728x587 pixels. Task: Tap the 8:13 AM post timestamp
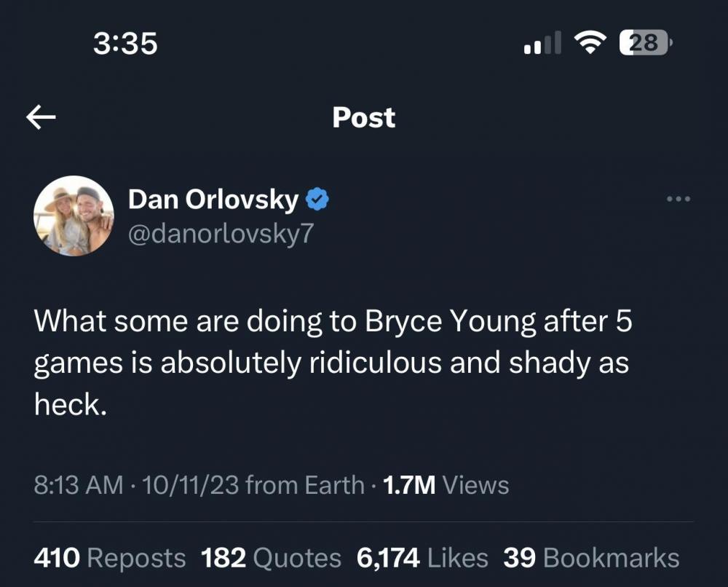[78, 485]
